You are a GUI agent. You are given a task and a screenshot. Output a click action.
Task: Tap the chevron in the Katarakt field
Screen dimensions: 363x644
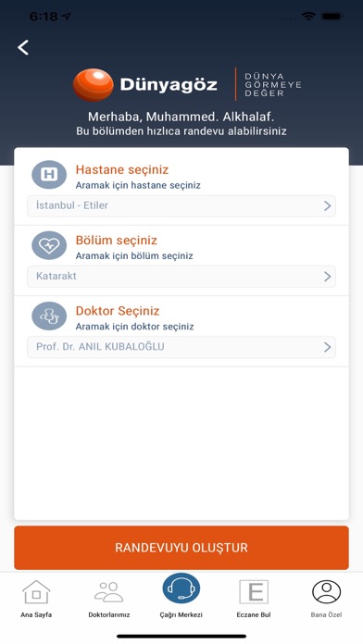[x=327, y=277]
